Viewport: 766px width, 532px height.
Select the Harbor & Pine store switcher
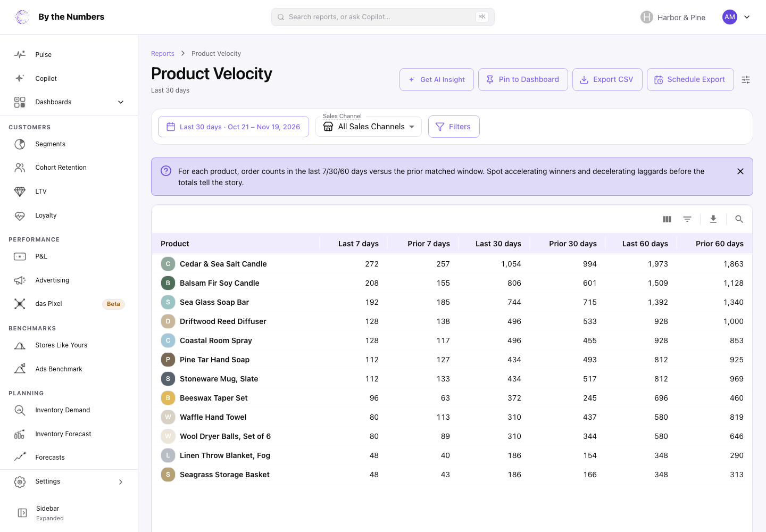[x=673, y=17]
